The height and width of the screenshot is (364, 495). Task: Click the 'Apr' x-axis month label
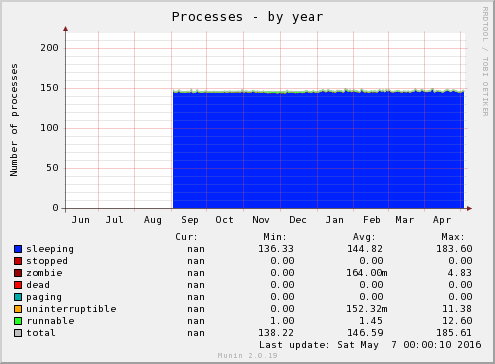point(442,220)
